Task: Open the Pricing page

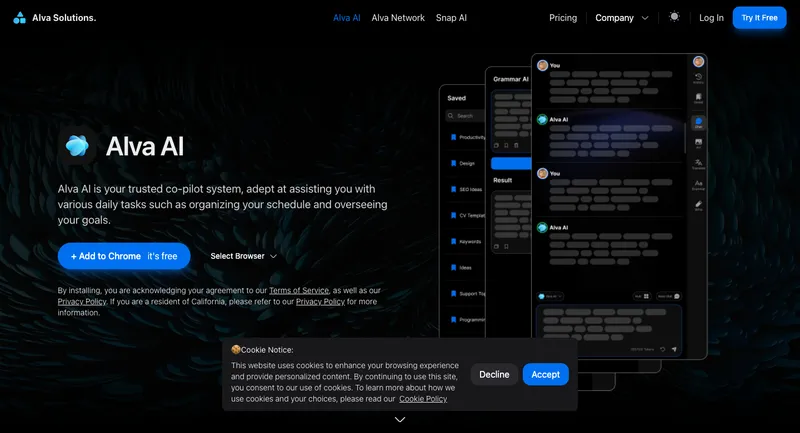Action: coord(563,18)
